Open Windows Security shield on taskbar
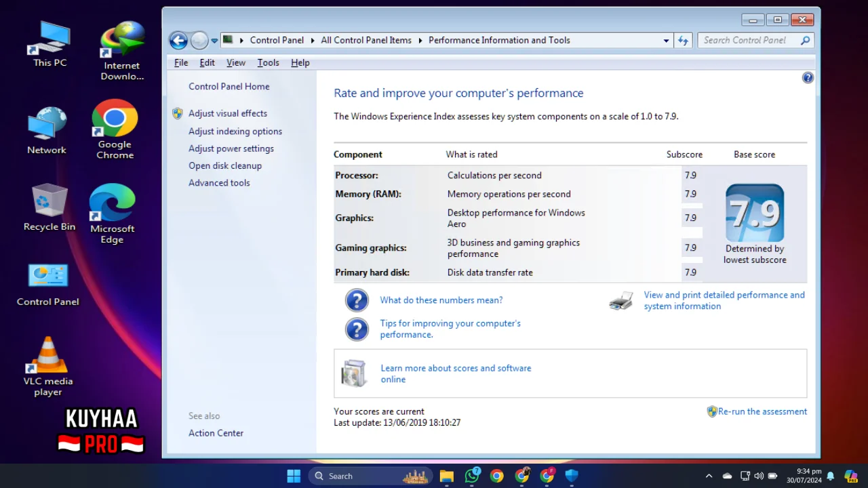868x488 pixels. [572, 476]
